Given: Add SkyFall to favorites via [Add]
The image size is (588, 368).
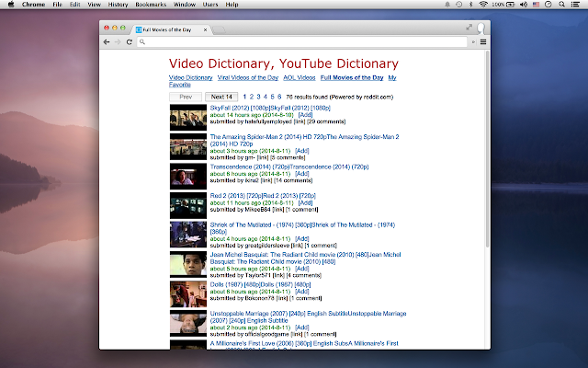Looking at the screenshot, I should (305, 115).
